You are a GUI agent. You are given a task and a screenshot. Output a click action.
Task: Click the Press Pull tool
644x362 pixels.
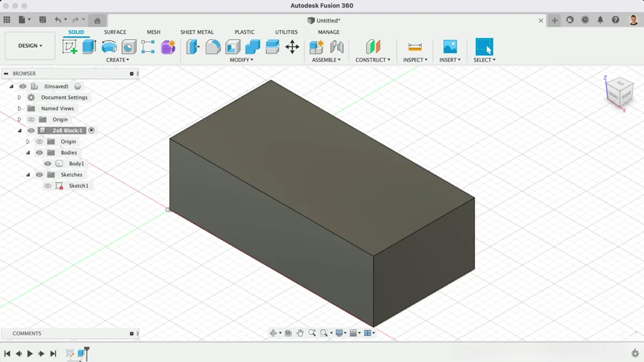193,47
